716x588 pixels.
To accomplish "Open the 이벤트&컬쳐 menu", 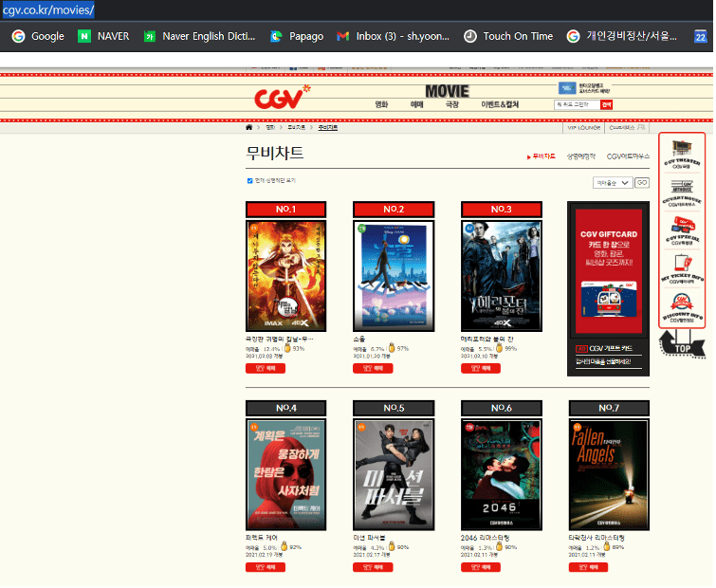I will [500, 104].
